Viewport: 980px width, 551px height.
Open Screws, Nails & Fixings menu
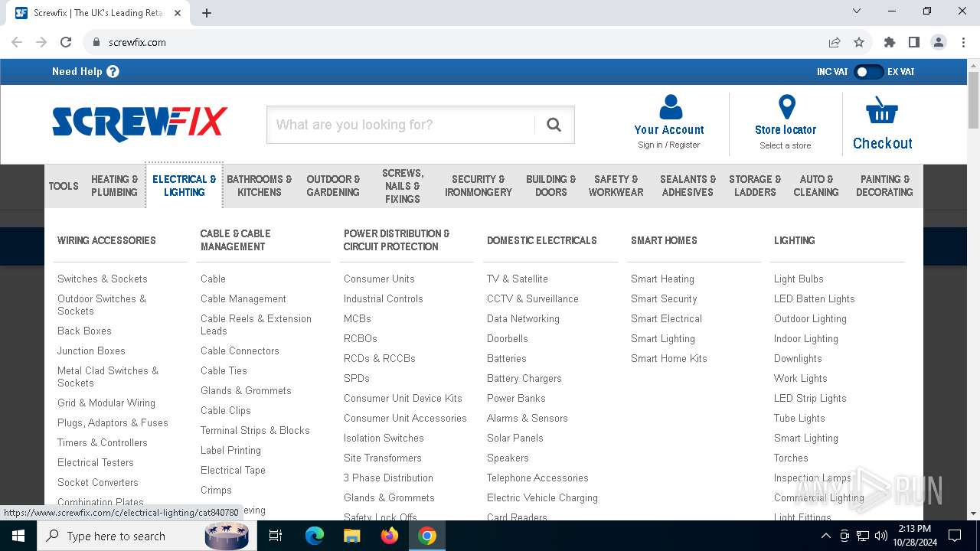click(x=403, y=186)
